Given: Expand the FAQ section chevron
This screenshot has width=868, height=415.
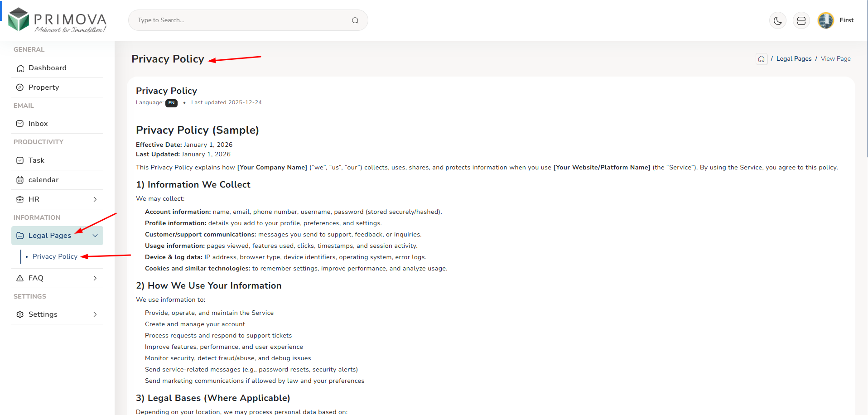Looking at the screenshot, I should click(x=95, y=278).
